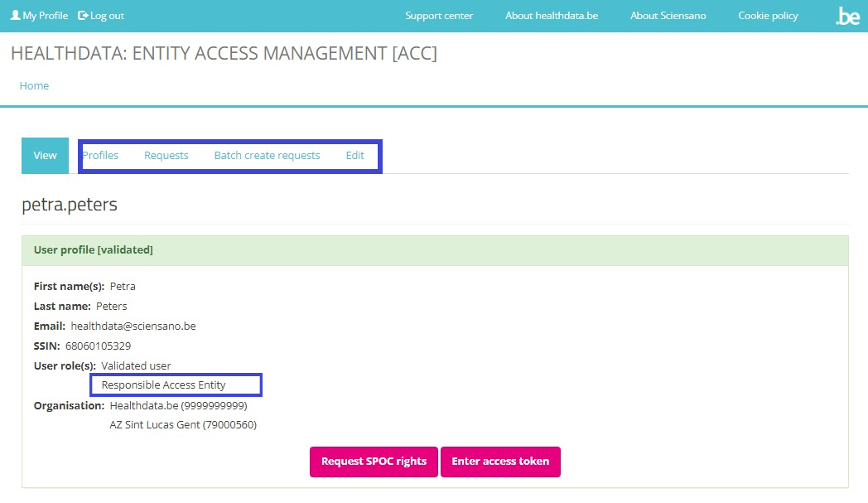
Task: Click the My Profile user icon
Action: (x=15, y=16)
